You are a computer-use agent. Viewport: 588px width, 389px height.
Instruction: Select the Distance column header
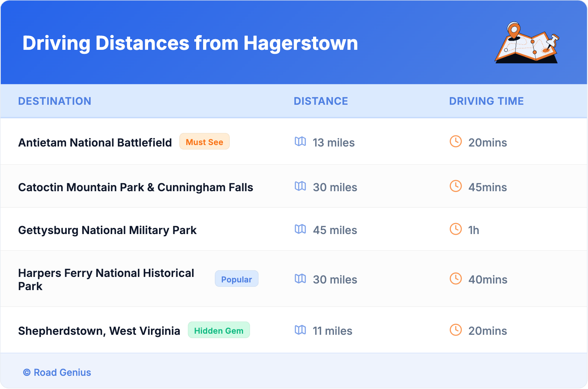point(321,101)
